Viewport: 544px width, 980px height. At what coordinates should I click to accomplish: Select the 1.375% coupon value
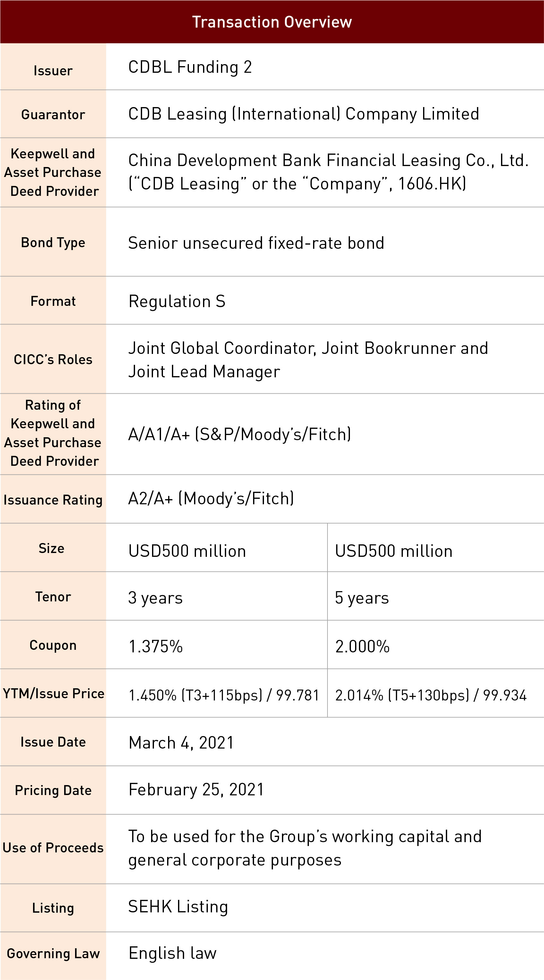click(156, 646)
